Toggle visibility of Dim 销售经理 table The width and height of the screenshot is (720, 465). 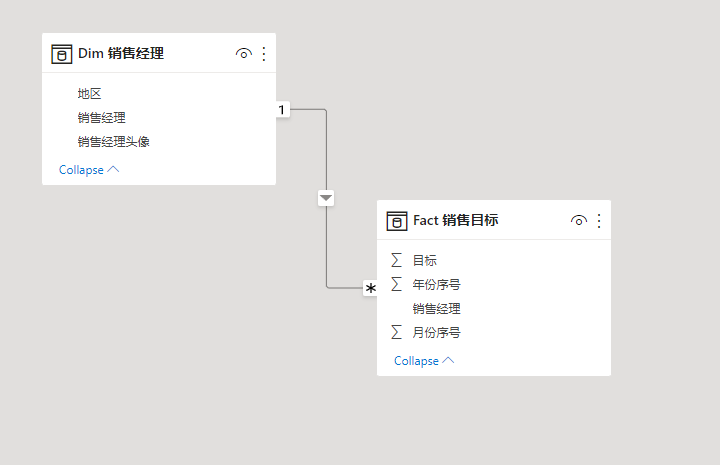[x=243, y=54]
